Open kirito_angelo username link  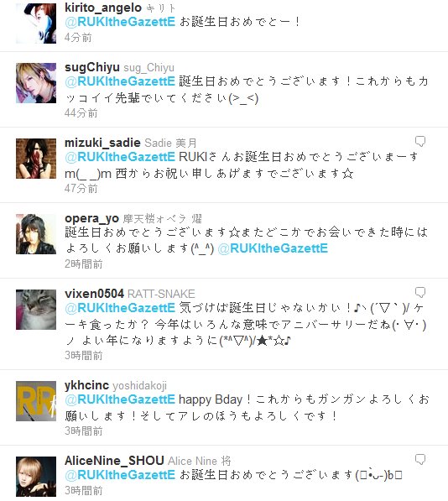pyautogui.click(x=103, y=8)
